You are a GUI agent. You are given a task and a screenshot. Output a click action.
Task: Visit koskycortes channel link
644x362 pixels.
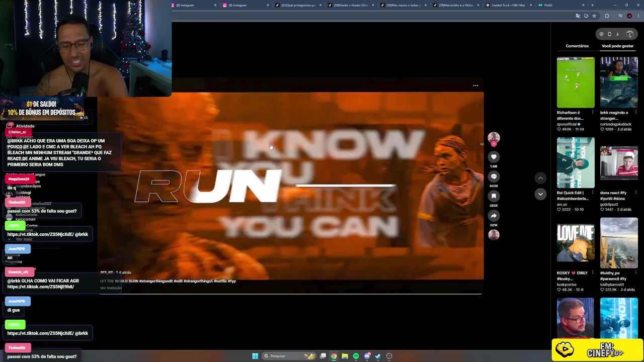(567, 285)
